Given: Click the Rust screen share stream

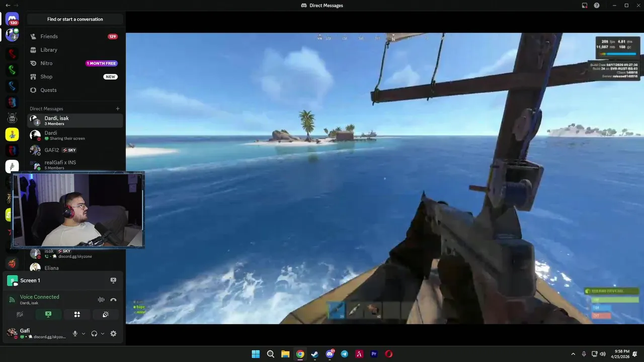Looking at the screenshot, I should 385,178.
